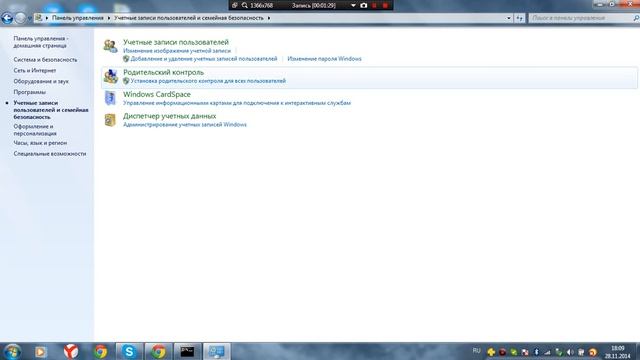640x360 pixels.
Task: Click the Forward navigation arrow
Action: coord(20,18)
